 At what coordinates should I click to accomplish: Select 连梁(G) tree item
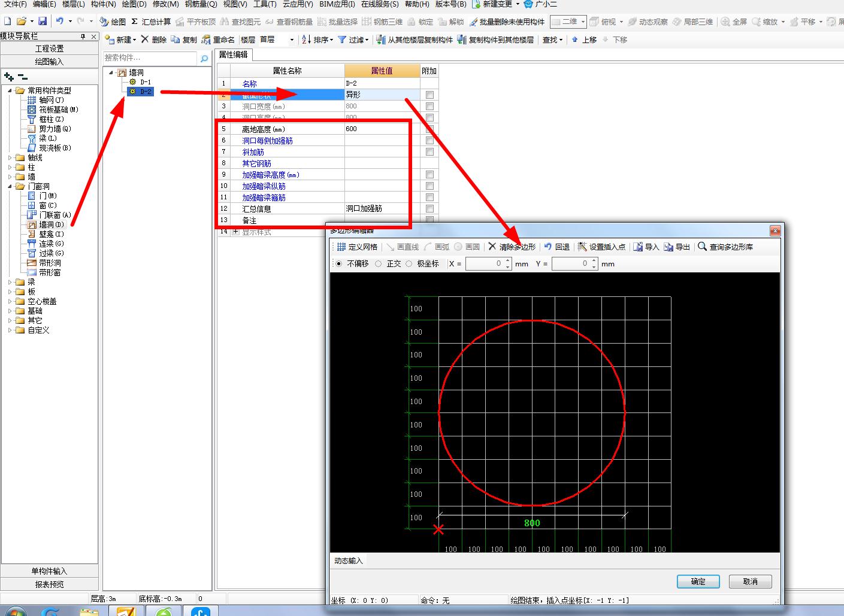tap(52, 244)
